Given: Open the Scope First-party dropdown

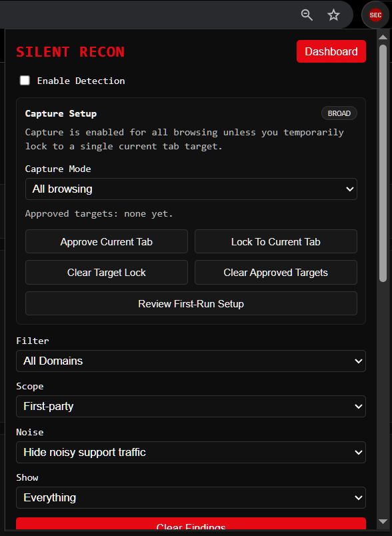Looking at the screenshot, I should click(191, 407).
